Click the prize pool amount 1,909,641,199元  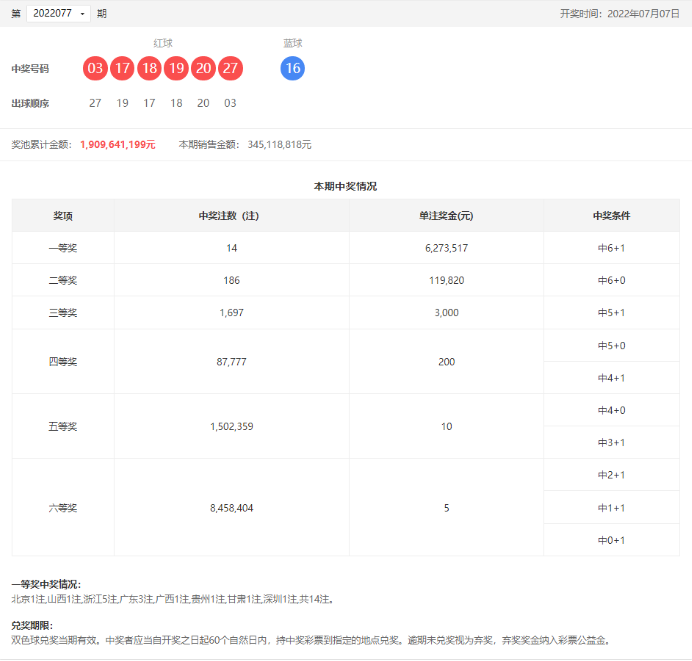pyautogui.click(x=118, y=144)
